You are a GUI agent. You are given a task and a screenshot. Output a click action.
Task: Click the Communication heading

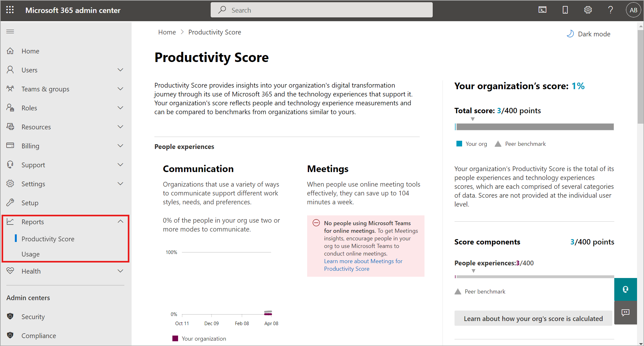198,169
